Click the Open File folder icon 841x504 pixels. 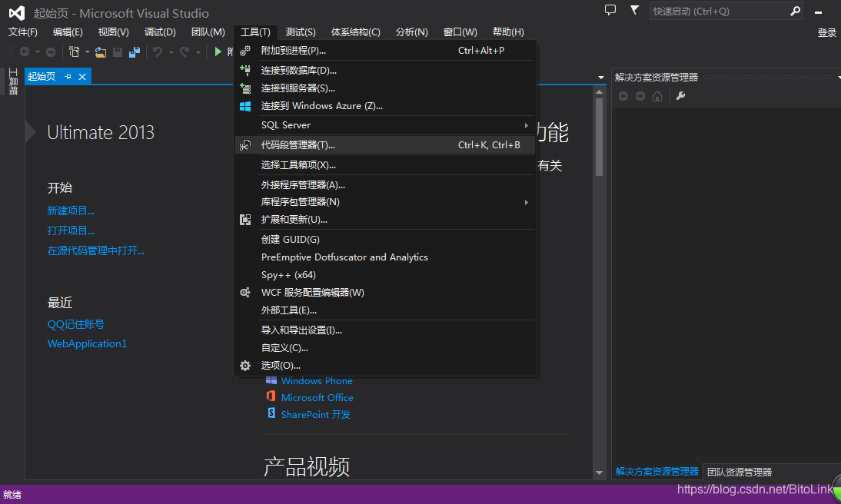tap(100, 51)
